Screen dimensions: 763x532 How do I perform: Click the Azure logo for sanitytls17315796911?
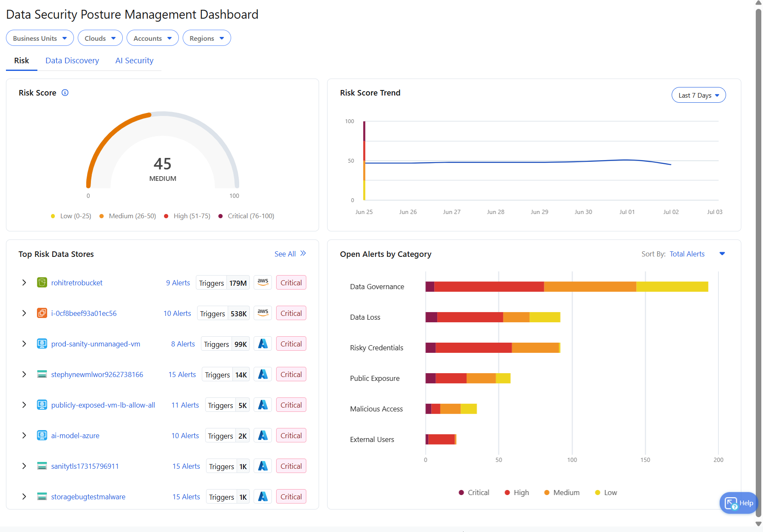pos(263,466)
